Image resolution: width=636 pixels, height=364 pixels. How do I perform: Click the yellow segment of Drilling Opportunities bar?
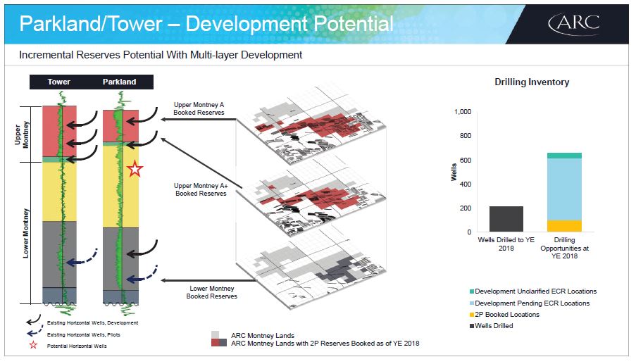pyautogui.click(x=564, y=226)
